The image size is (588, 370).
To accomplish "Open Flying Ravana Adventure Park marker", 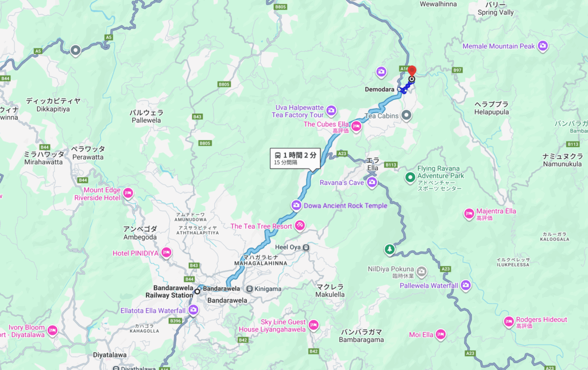I will tap(410, 177).
